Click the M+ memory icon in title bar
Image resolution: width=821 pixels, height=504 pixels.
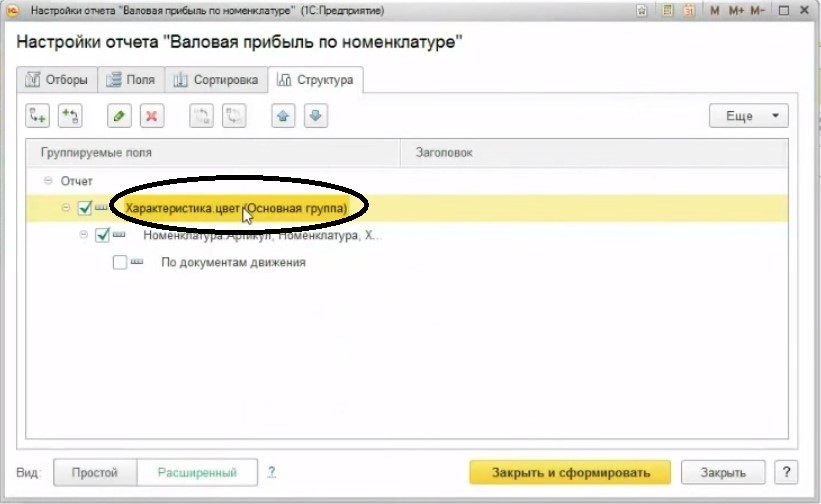pyautogui.click(x=737, y=10)
